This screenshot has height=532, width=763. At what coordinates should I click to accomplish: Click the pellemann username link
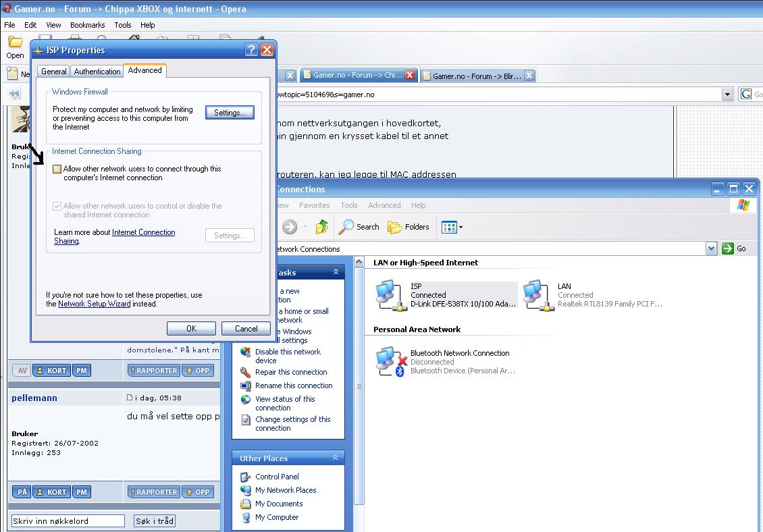click(x=34, y=398)
